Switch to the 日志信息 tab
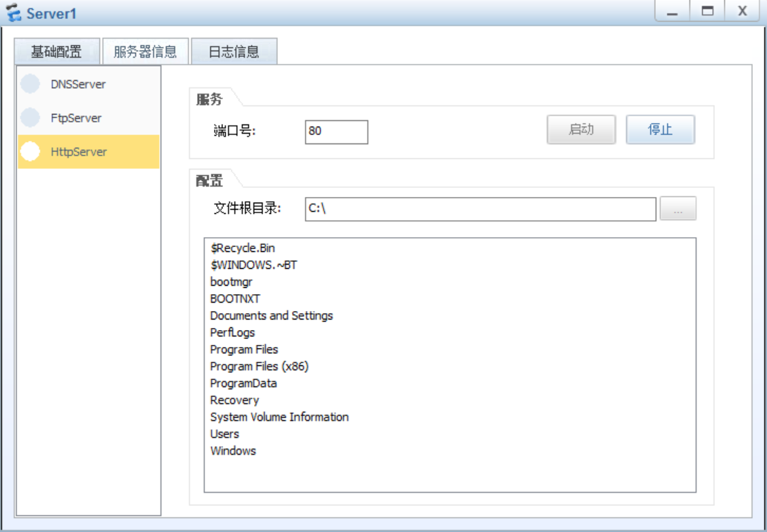The image size is (767, 532). [234, 51]
